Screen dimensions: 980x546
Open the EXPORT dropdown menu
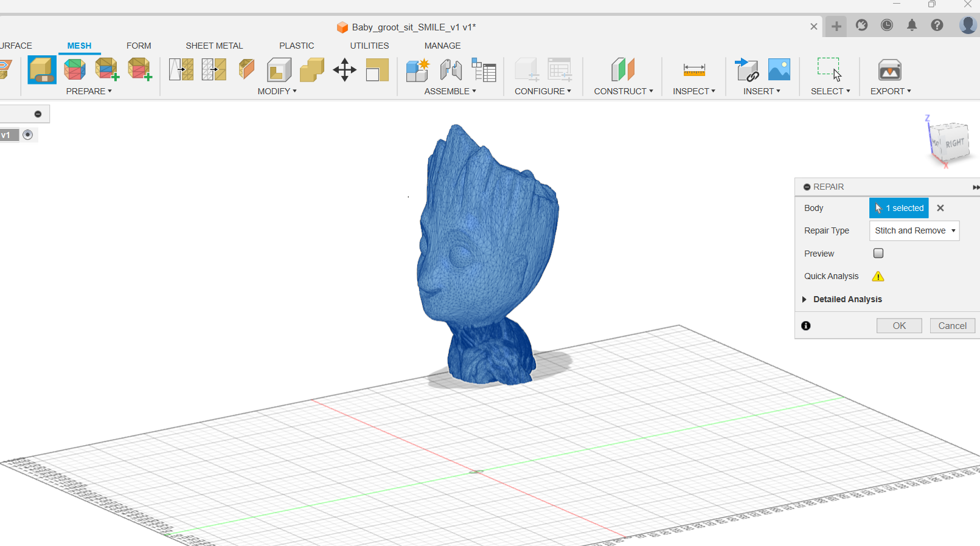891,91
